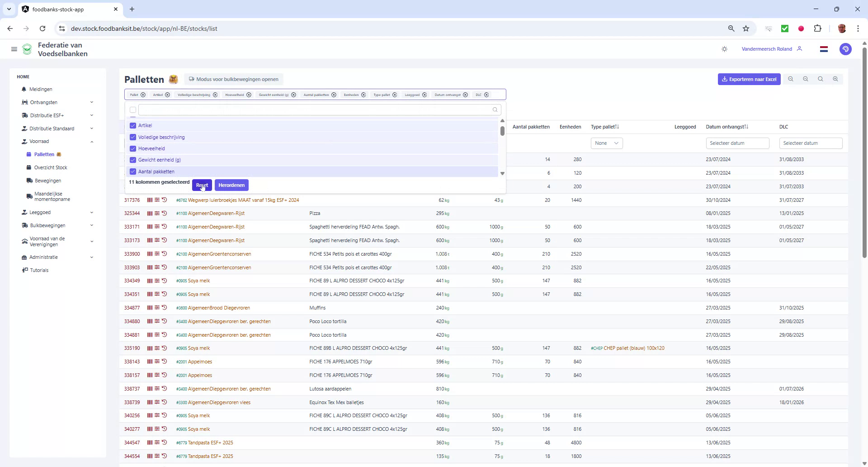Viewport: 868px width, 467px height.
Task: Click the Selecteer datum field under DLC
Action: pyautogui.click(x=811, y=143)
